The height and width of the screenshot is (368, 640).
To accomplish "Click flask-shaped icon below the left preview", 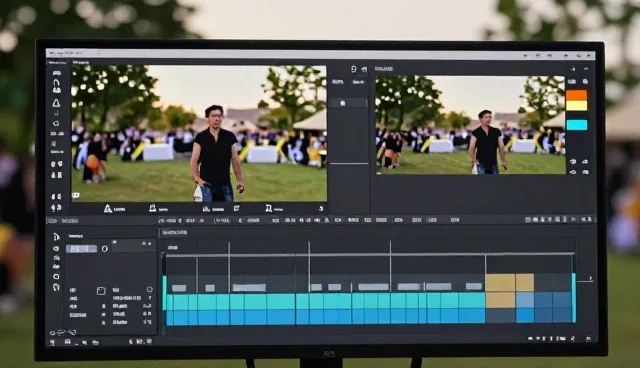I will tap(152, 208).
